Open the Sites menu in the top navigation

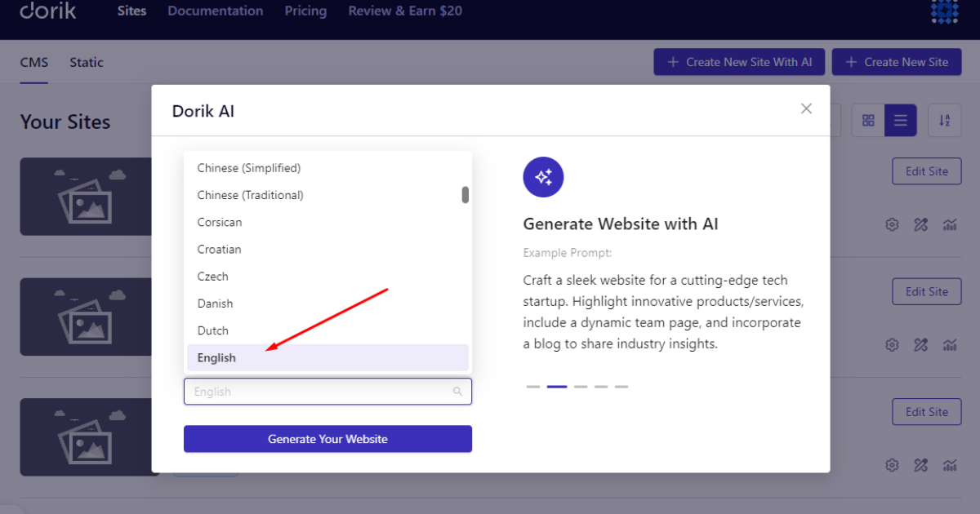[x=131, y=11]
